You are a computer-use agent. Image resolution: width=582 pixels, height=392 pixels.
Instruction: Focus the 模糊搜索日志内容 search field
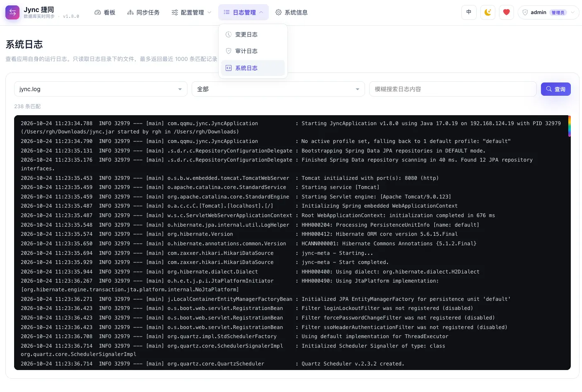(x=453, y=89)
